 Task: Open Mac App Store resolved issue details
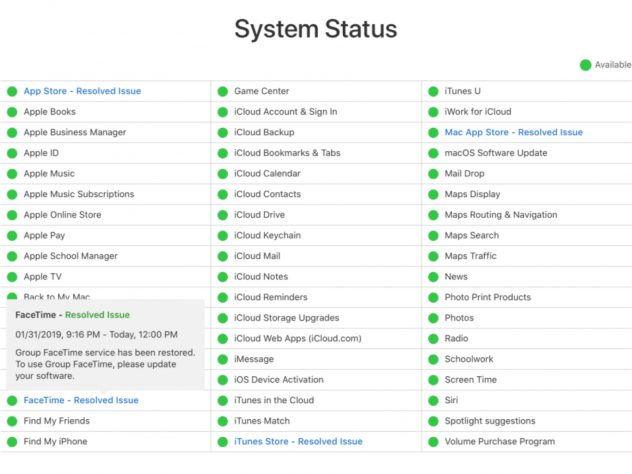pos(513,132)
